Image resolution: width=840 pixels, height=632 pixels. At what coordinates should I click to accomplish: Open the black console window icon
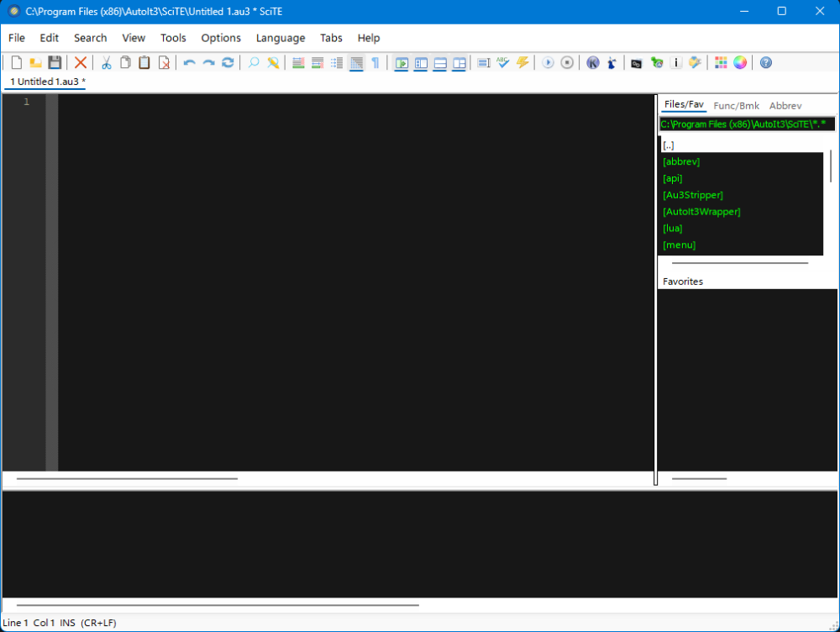pyautogui.click(x=637, y=63)
